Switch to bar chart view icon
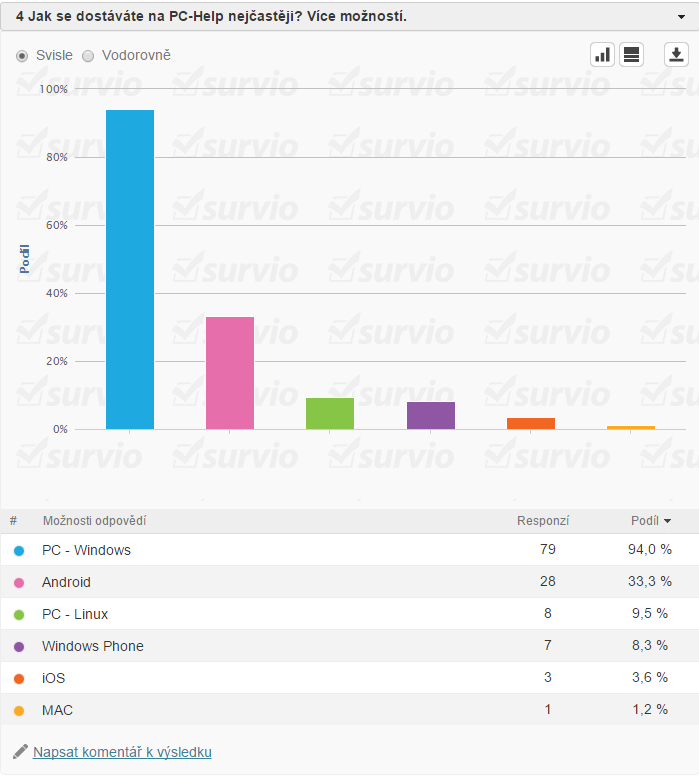 click(x=602, y=55)
